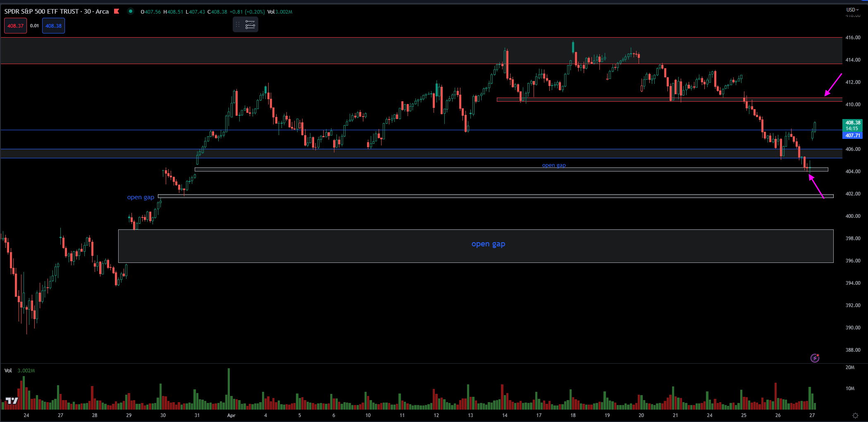
Task: Click the 14:15 bar countdown on price axis
Action: 851,129
